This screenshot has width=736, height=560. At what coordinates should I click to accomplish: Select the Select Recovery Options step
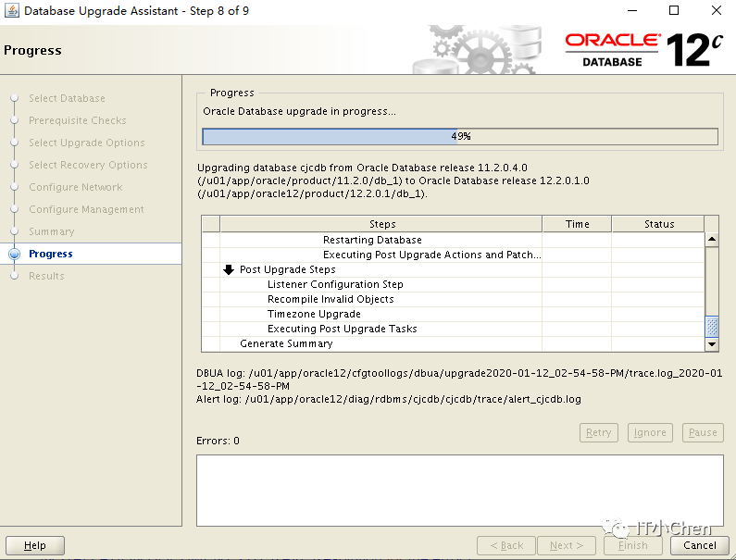pos(88,165)
